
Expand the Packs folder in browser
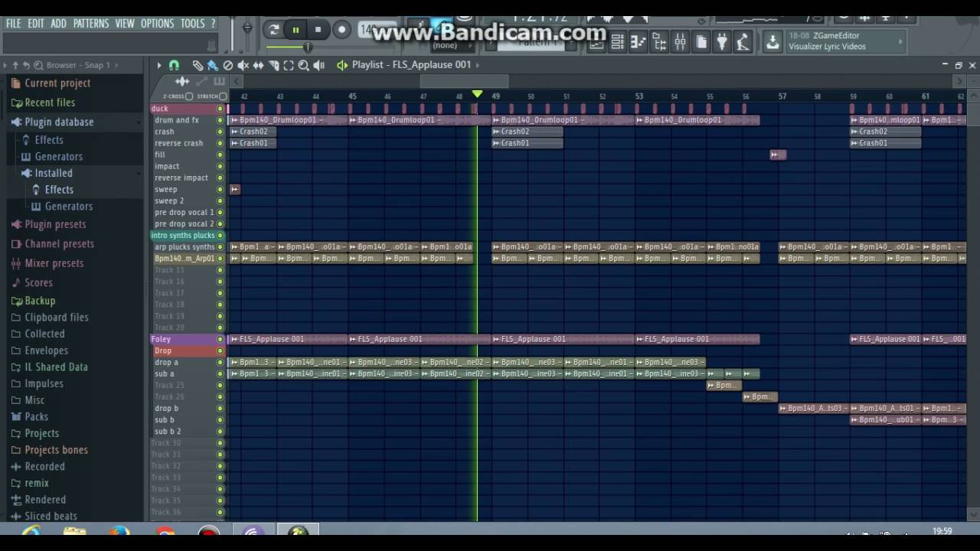point(35,416)
